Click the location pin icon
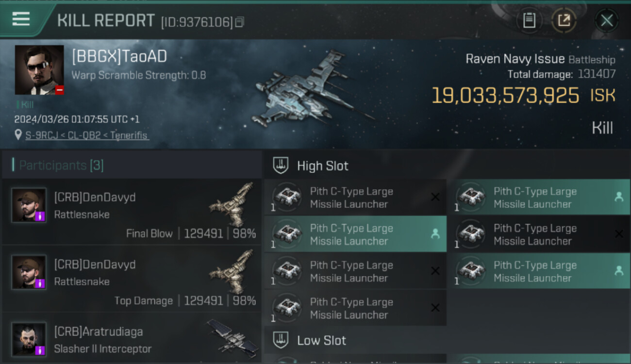The image size is (631, 364). (x=18, y=135)
